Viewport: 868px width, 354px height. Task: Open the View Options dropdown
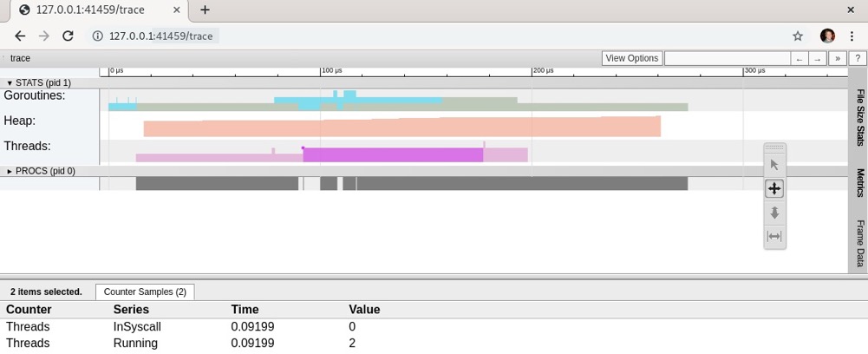pos(631,58)
